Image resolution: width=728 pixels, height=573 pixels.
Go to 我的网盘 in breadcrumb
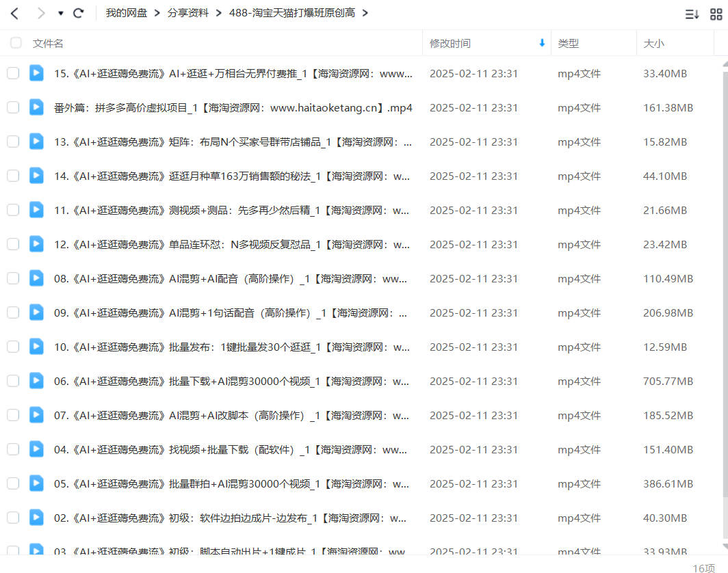(126, 13)
